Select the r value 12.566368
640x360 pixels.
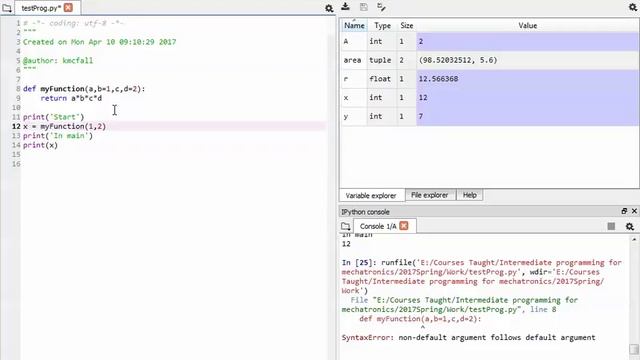click(527, 79)
